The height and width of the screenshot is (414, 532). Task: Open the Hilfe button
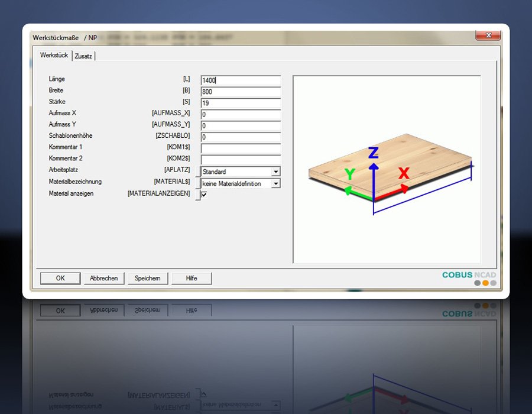(192, 278)
